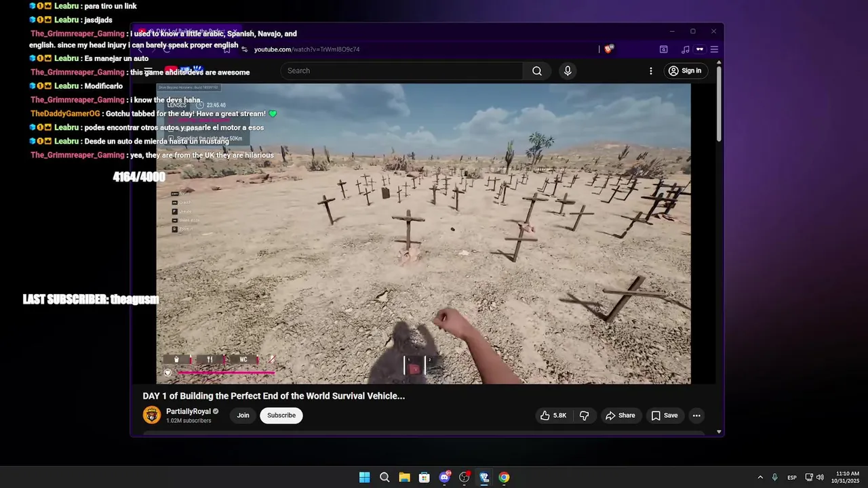Click the scrollbar up arrow at top
Screen dimensions: 868x488
(x=719, y=62)
